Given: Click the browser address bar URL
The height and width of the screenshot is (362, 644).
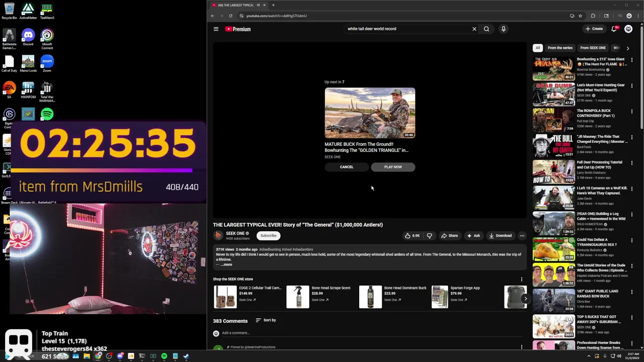Looking at the screenshot, I should (276, 16).
